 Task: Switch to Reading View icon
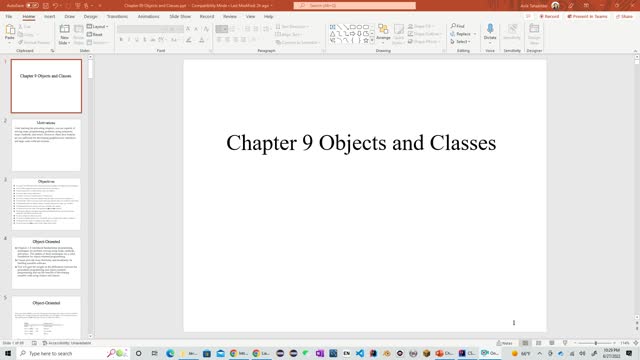(551, 343)
